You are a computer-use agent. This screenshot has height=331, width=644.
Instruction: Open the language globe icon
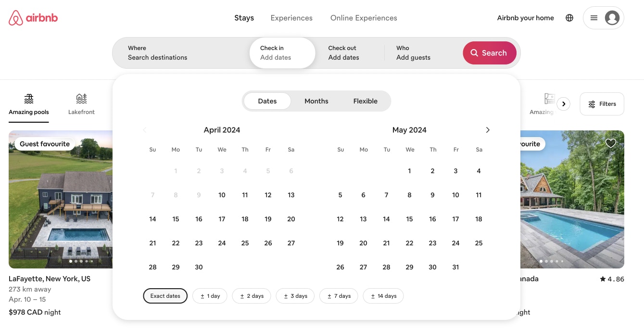click(x=569, y=18)
